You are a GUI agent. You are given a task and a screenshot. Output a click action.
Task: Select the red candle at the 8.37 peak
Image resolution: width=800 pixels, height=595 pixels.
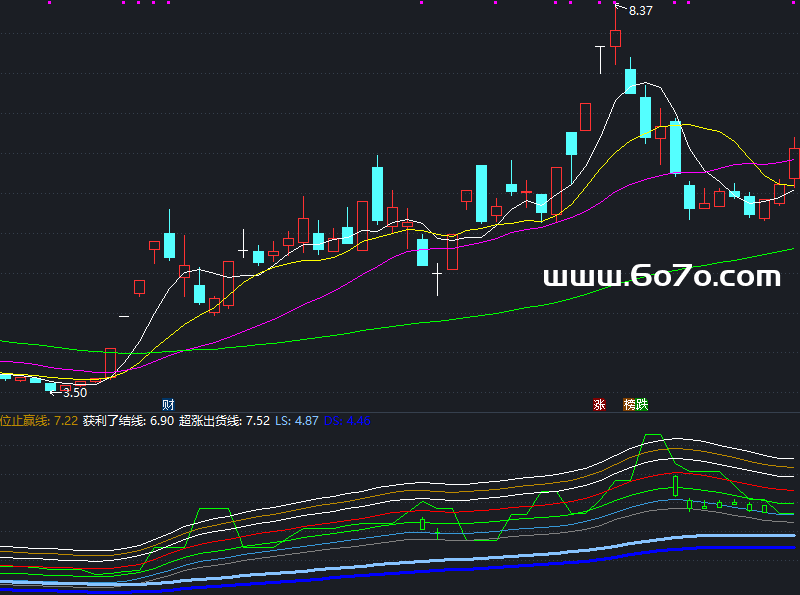tap(615, 38)
